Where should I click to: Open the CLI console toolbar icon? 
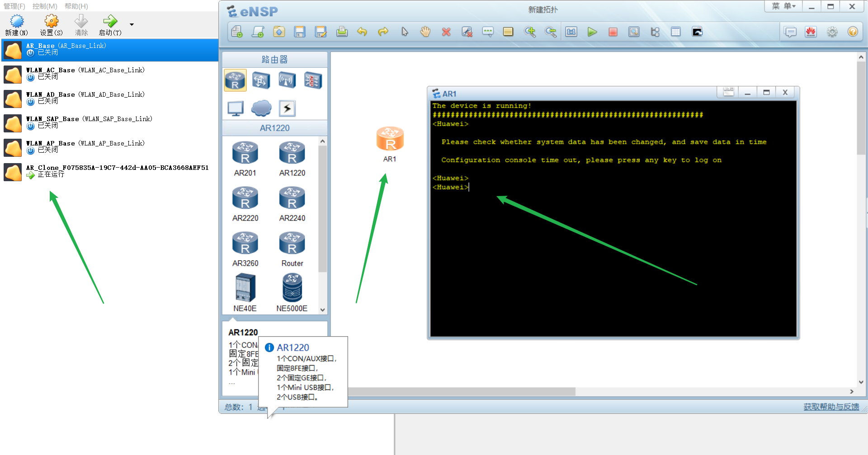697,32
